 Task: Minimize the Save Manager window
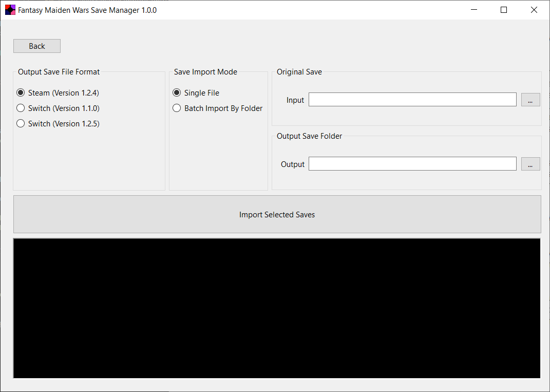[474, 10]
